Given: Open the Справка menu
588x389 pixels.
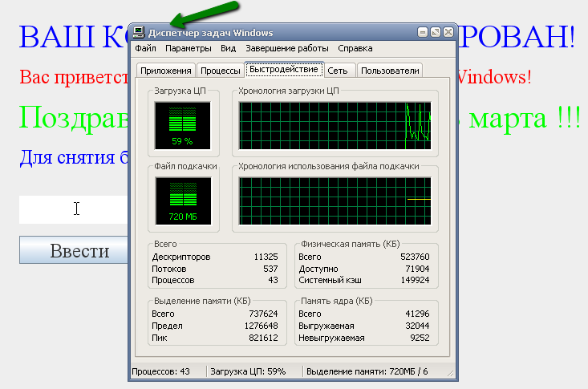Looking at the screenshot, I should point(355,48).
